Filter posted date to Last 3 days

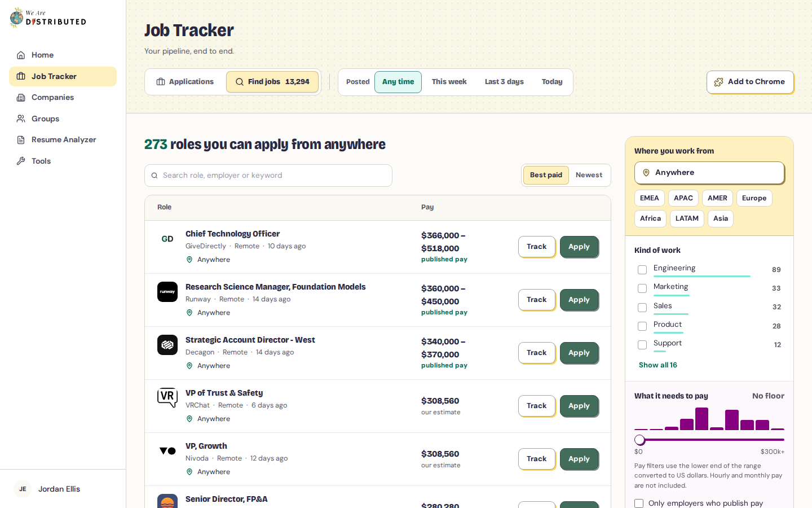point(504,82)
